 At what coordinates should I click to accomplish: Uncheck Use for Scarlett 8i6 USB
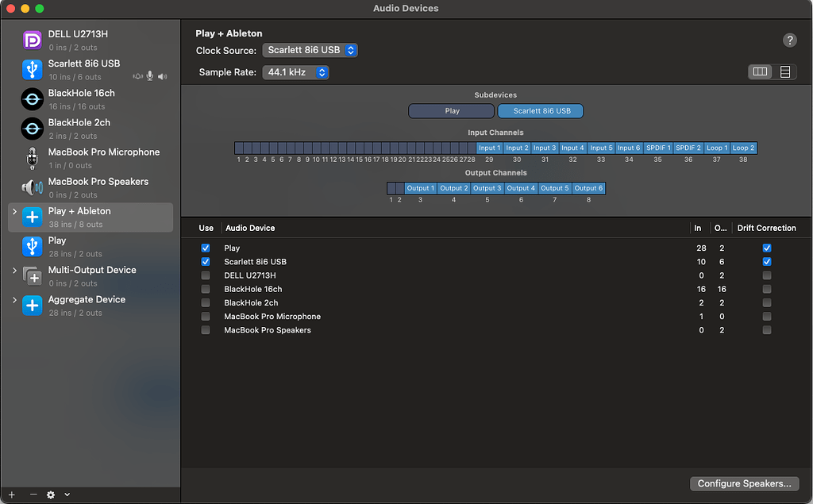point(206,262)
